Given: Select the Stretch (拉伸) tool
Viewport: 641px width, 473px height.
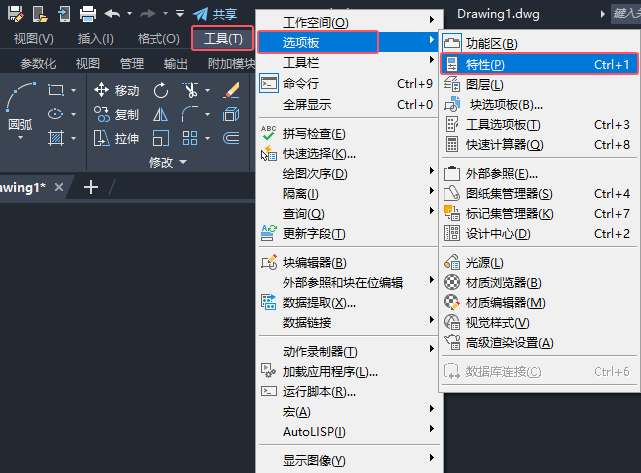Looking at the screenshot, I should (117, 139).
